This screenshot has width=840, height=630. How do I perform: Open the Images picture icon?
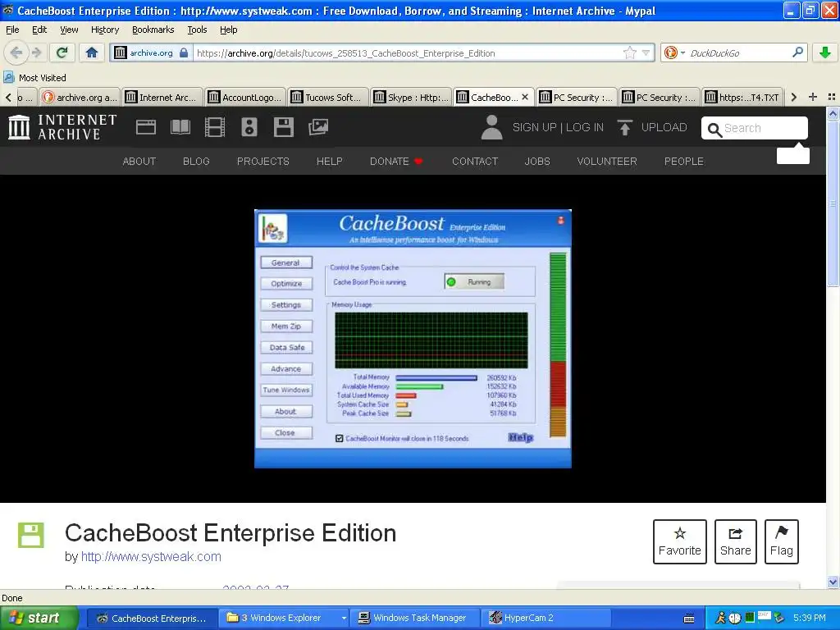pyautogui.click(x=318, y=127)
